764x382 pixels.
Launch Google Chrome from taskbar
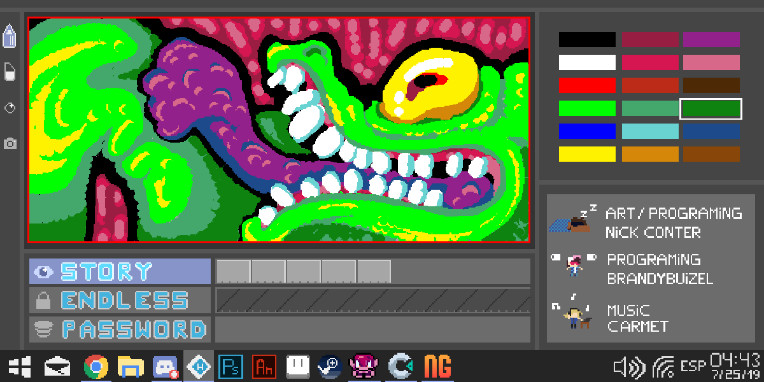[x=96, y=367]
